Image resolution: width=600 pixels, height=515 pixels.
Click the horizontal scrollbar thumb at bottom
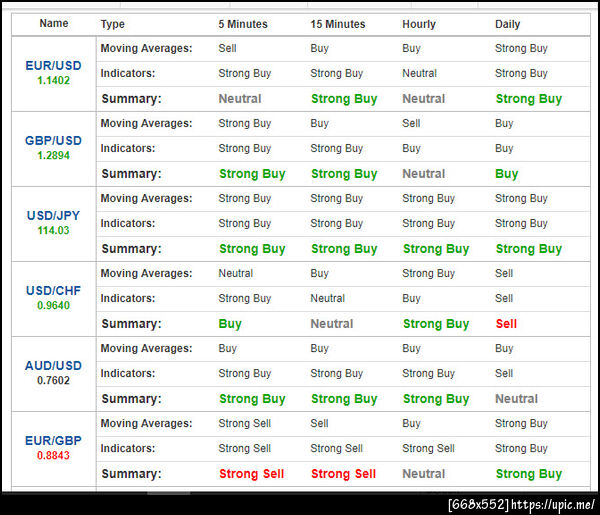point(168,493)
